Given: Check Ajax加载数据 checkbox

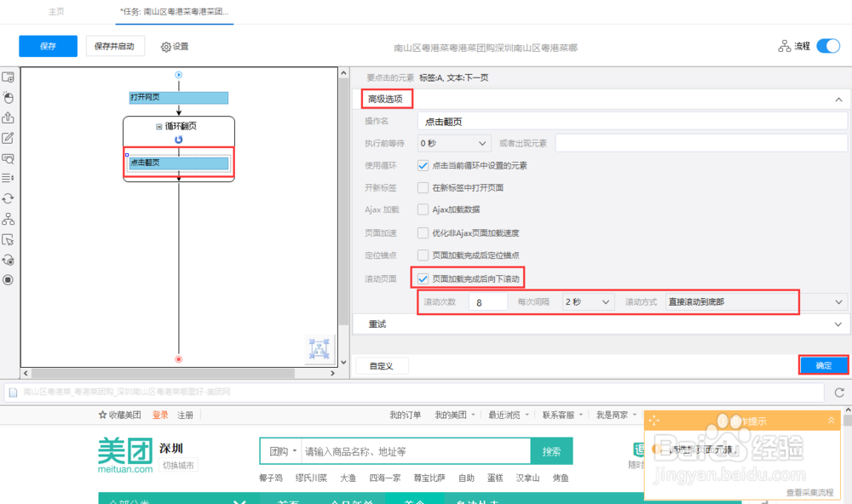Looking at the screenshot, I should tap(423, 209).
